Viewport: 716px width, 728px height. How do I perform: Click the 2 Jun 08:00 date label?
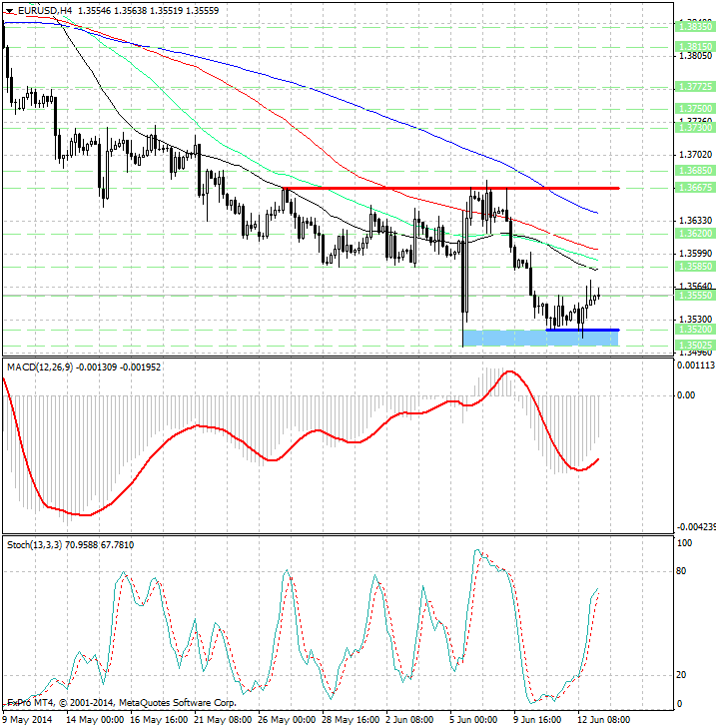pos(409,720)
